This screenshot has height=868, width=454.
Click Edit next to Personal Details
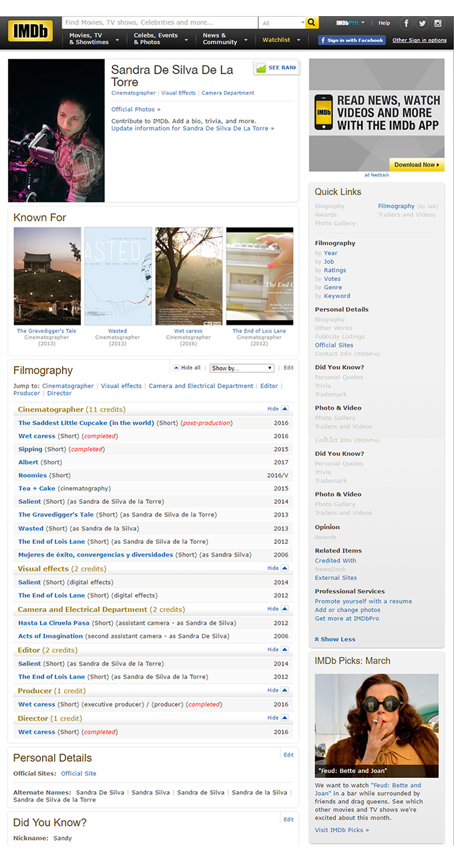coord(288,755)
